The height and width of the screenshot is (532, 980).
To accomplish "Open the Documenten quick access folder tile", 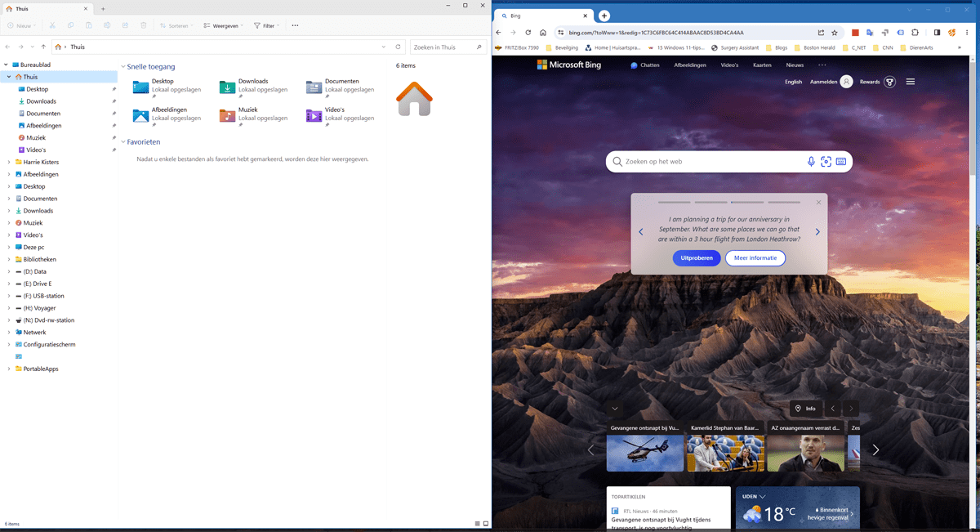I will coord(340,87).
